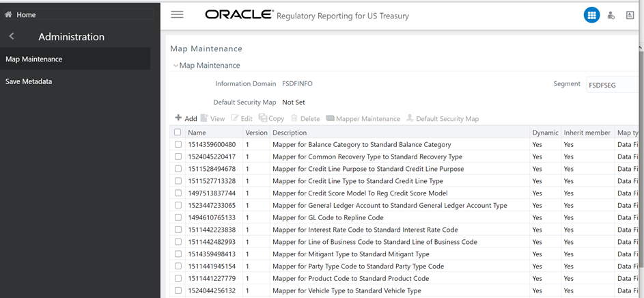Click the FSDFINFO information domain value
Screen dimensions: 644x298
point(297,83)
